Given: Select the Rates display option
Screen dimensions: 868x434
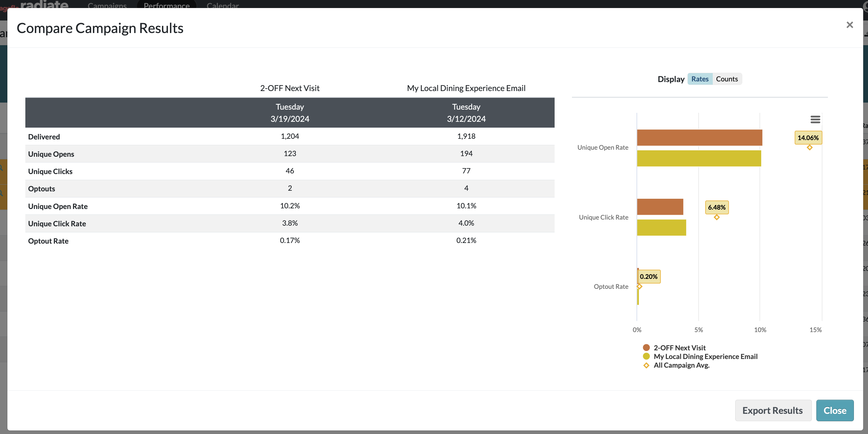Looking at the screenshot, I should [700, 79].
